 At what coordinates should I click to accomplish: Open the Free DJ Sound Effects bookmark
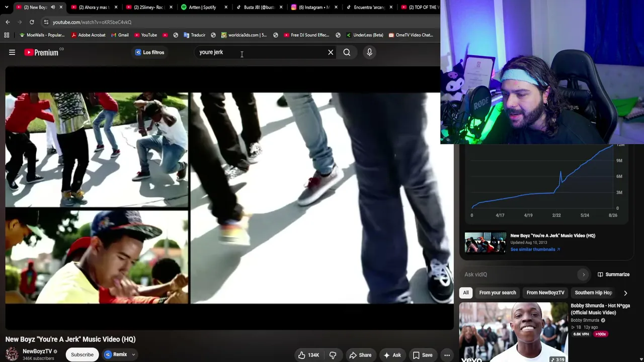click(306, 35)
